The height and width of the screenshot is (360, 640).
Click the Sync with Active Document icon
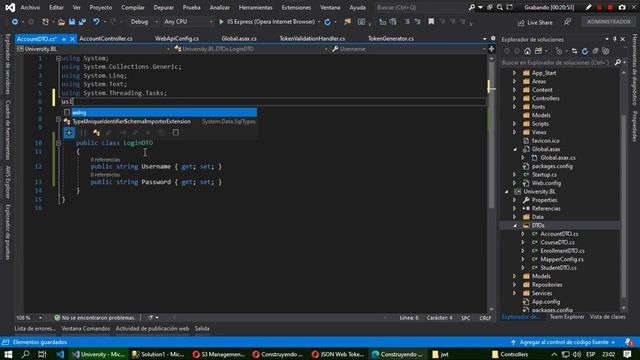tap(575, 51)
